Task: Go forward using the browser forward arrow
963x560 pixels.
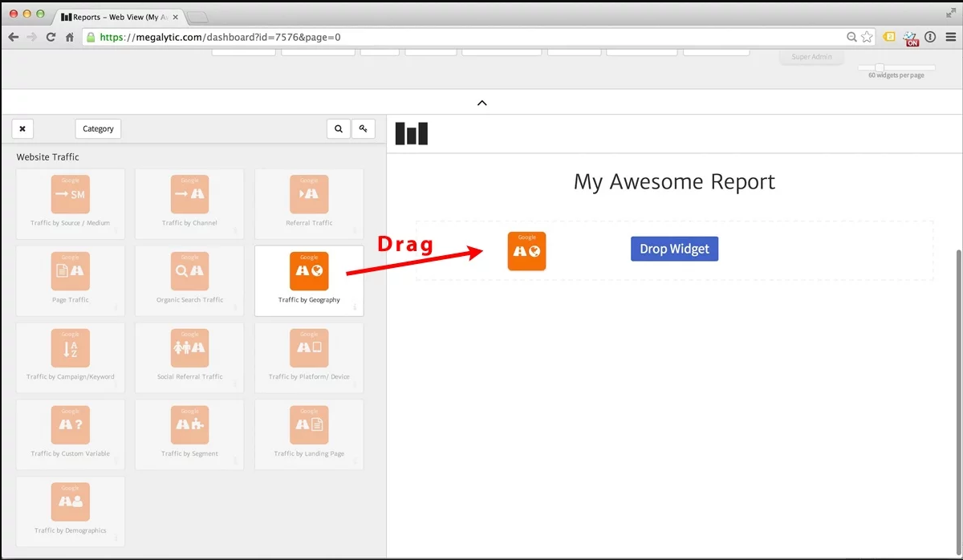Action: pos(32,37)
